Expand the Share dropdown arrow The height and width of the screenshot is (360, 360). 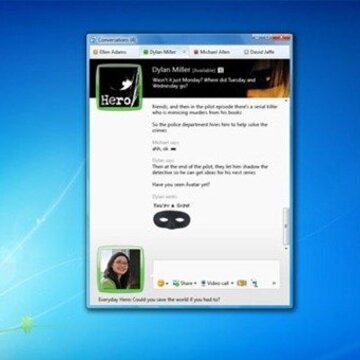(x=195, y=284)
